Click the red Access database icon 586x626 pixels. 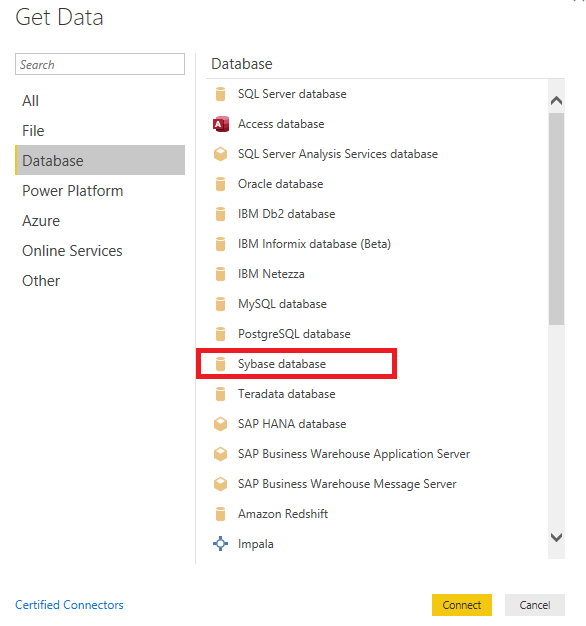[221, 124]
